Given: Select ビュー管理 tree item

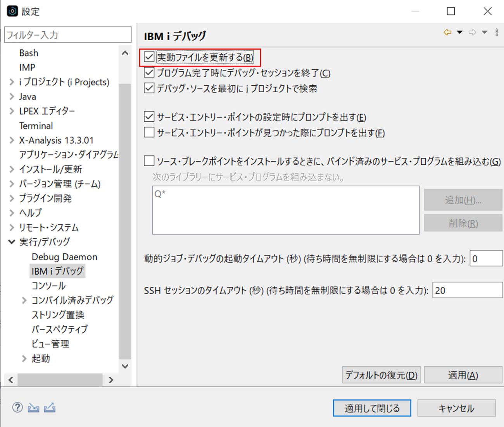Looking at the screenshot, I should (50, 344).
